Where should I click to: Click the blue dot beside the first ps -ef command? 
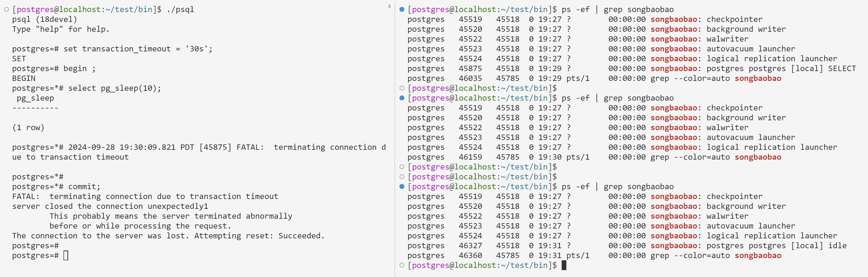click(402, 9)
